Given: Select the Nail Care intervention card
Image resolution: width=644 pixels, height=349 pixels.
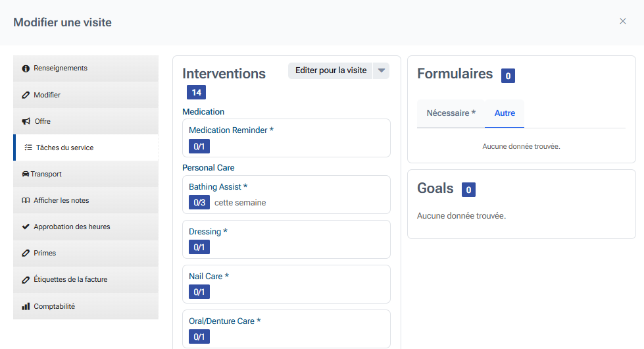Looking at the screenshot, I should [286, 284].
